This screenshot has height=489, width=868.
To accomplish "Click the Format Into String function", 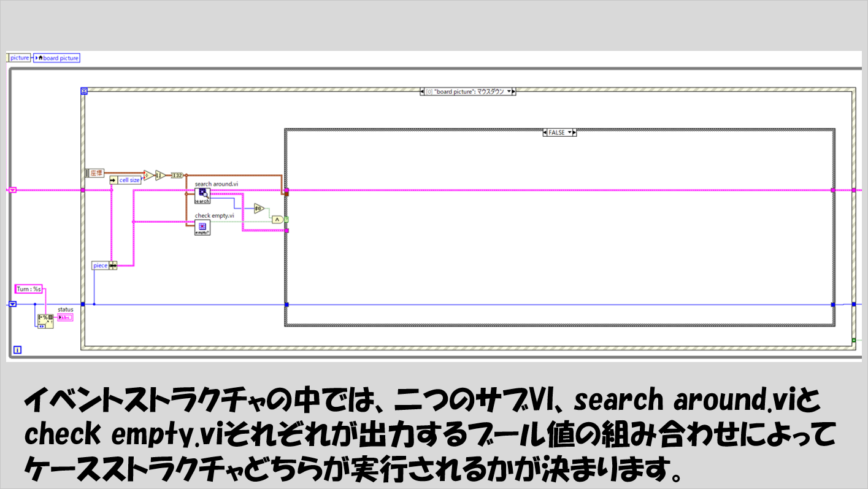I will [45, 320].
